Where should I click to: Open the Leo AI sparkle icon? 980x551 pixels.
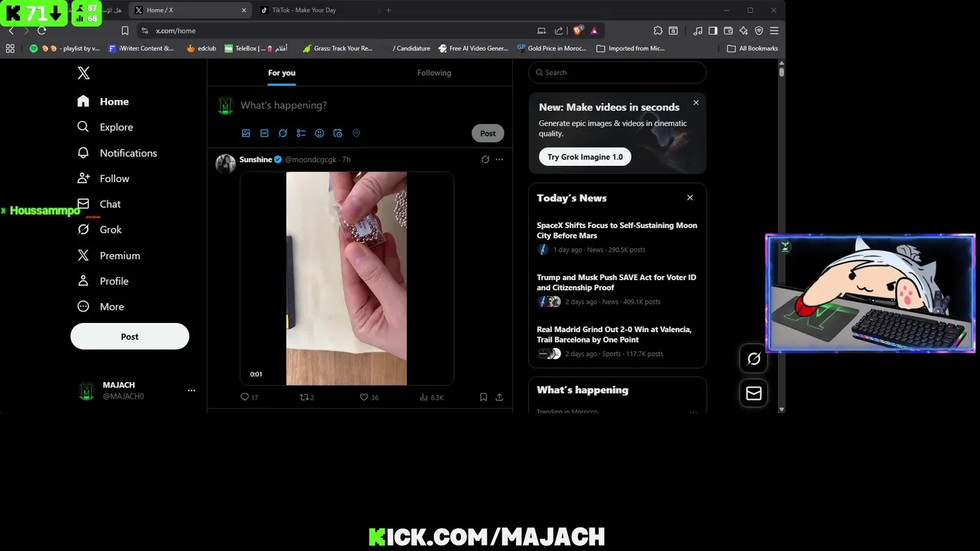click(743, 31)
